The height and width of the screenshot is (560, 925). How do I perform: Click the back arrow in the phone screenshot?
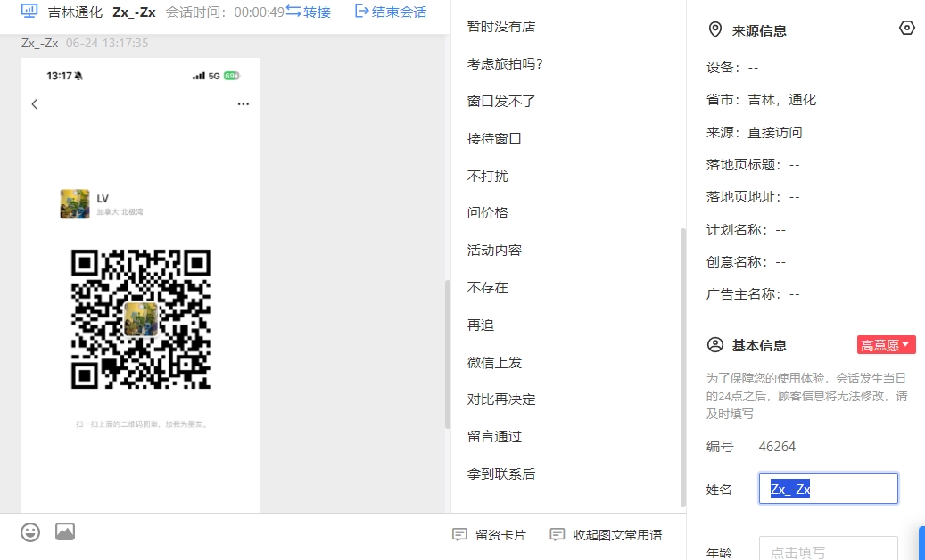pos(35,104)
